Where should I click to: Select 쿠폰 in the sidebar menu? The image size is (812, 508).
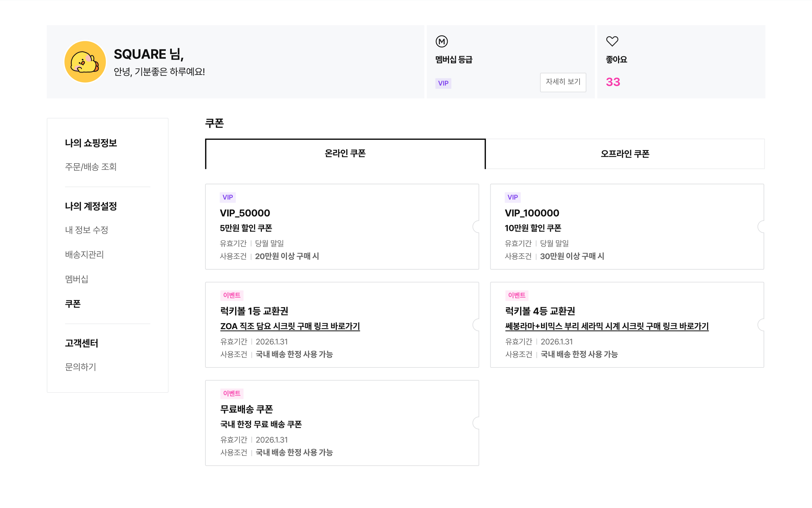[x=73, y=304]
